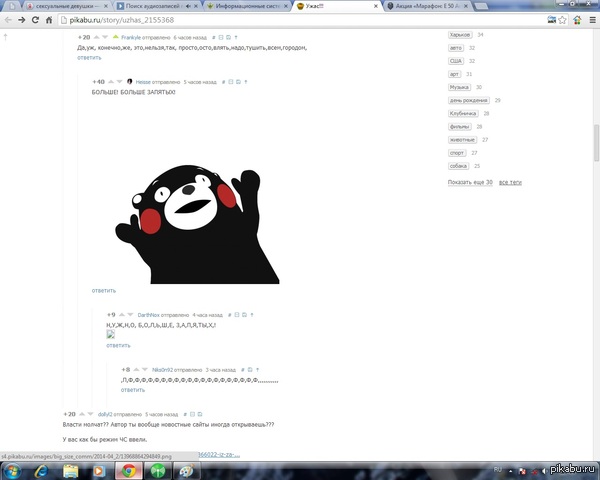Viewport: 600px width, 480px height.
Task: Launch Internet Explorer from the taskbar
Action: (41, 471)
